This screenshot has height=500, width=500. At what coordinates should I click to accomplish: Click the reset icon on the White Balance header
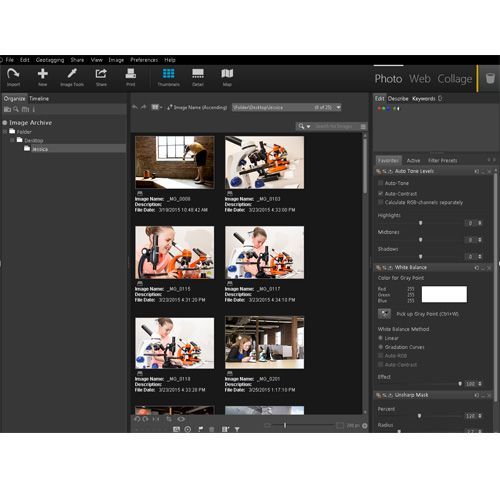tap(476, 268)
